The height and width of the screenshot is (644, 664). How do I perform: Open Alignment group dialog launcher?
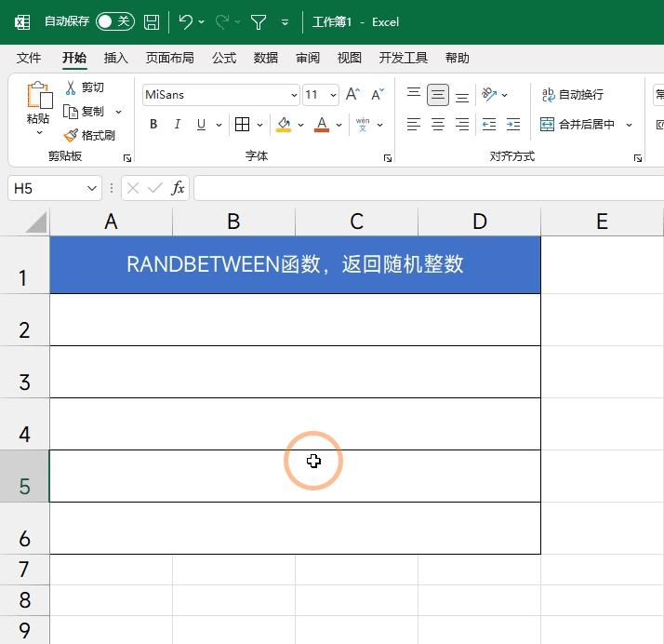coord(638,158)
